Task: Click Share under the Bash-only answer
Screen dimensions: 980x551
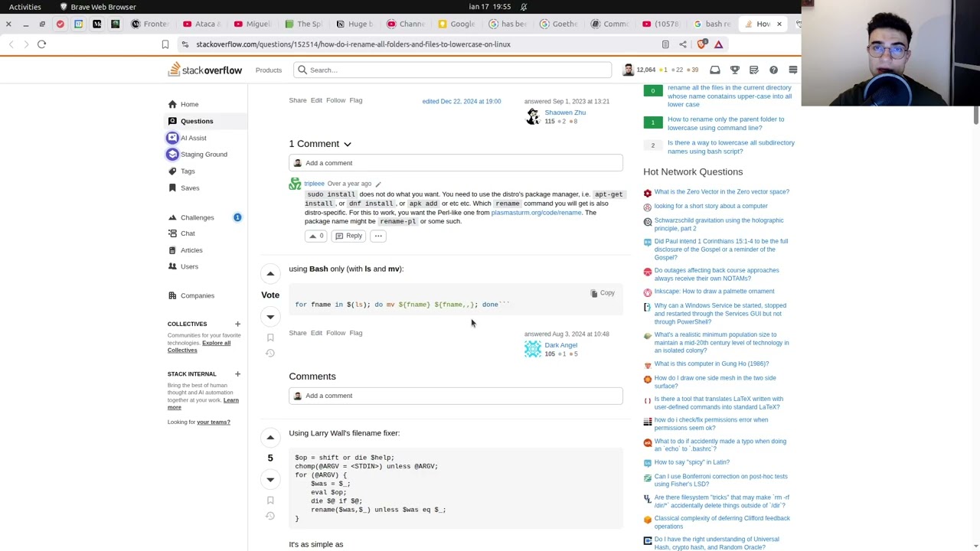Action: 298,333
